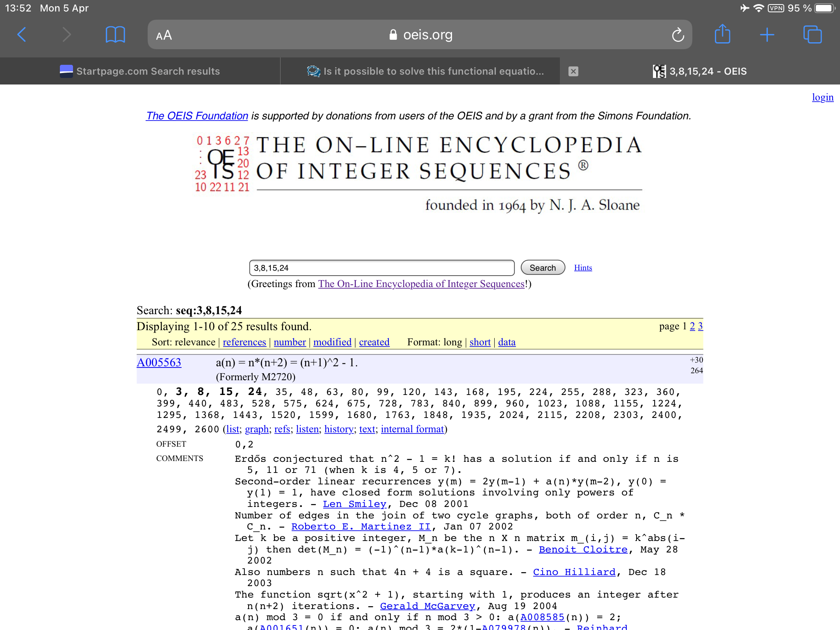
Task: Open the share sheet icon
Action: click(723, 34)
